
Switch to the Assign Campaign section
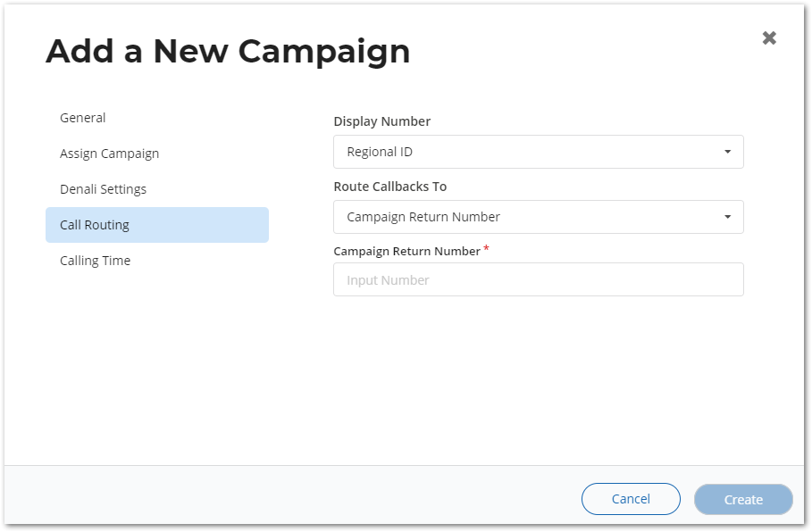click(x=109, y=154)
